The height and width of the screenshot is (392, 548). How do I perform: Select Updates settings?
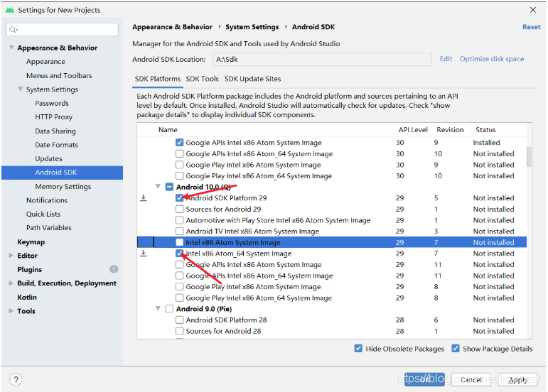pos(48,158)
